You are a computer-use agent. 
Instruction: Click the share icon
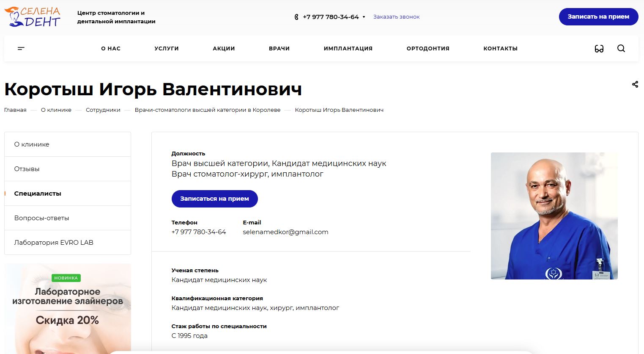(x=635, y=84)
